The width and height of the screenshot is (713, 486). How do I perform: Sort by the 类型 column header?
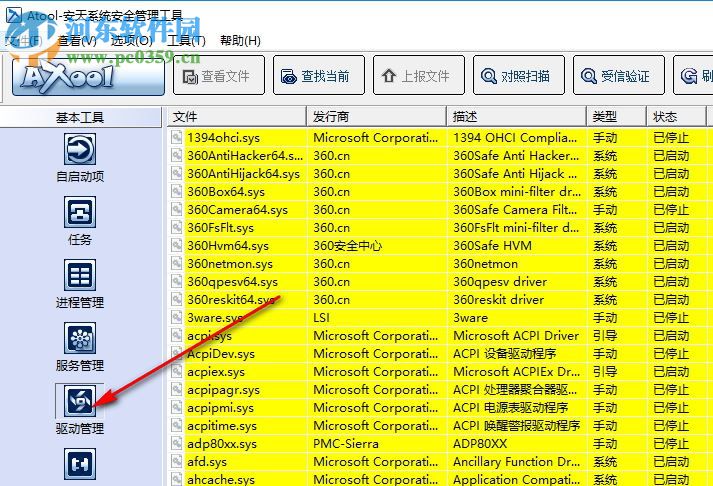(x=617, y=117)
